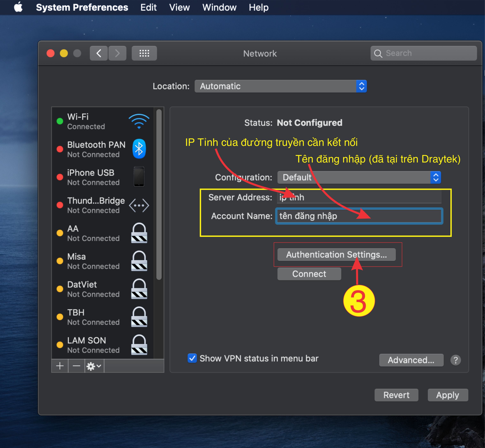Open the gear action menu
Viewport: 485px width, 448px height.
click(94, 366)
